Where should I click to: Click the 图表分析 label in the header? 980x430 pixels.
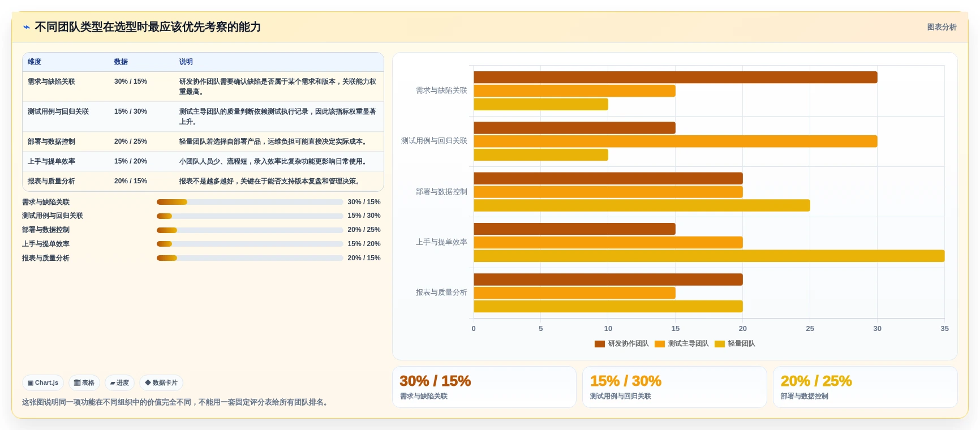[942, 27]
